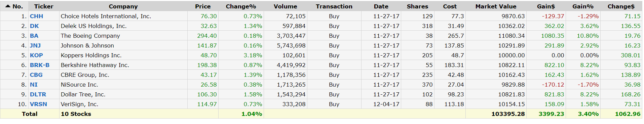The width and height of the screenshot is (644, 124).
Task: Open the DK ticker link
Action: pos(34,26)
